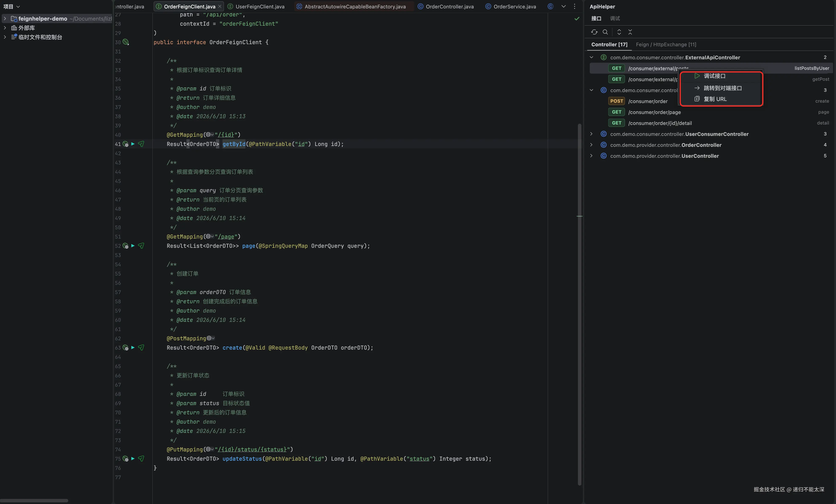Select the getPost GET endpoint row

coord(711,79)
